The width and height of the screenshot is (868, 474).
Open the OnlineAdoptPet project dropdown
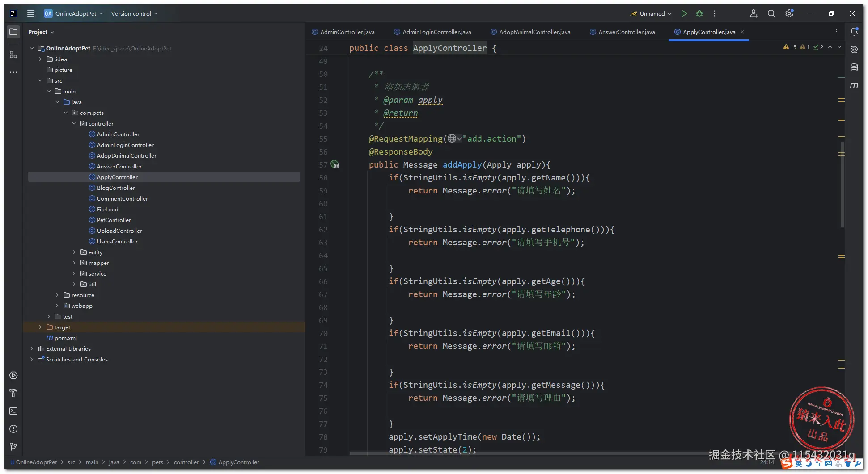[73, 13]
